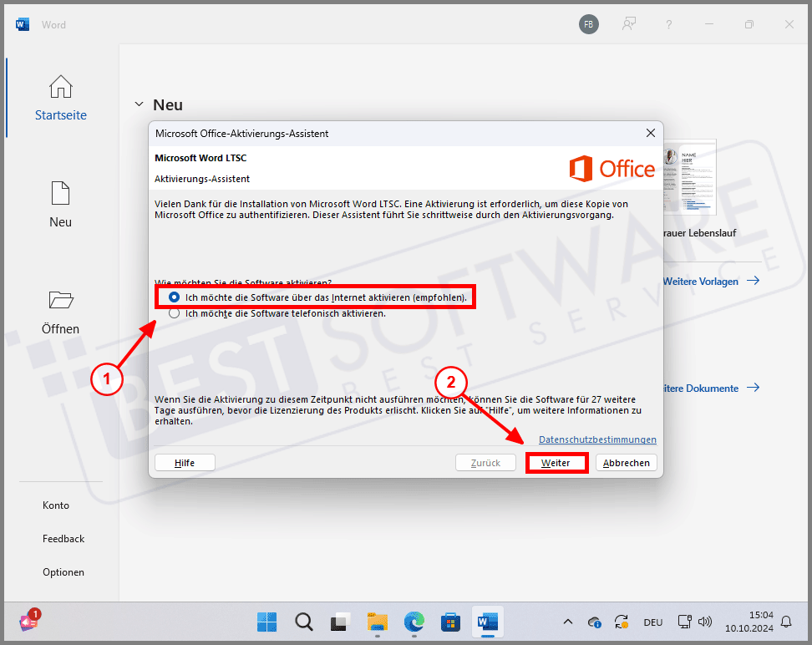Click the Hilfe button in activation dialog
The image size is (812, 645).
[185, 463]
